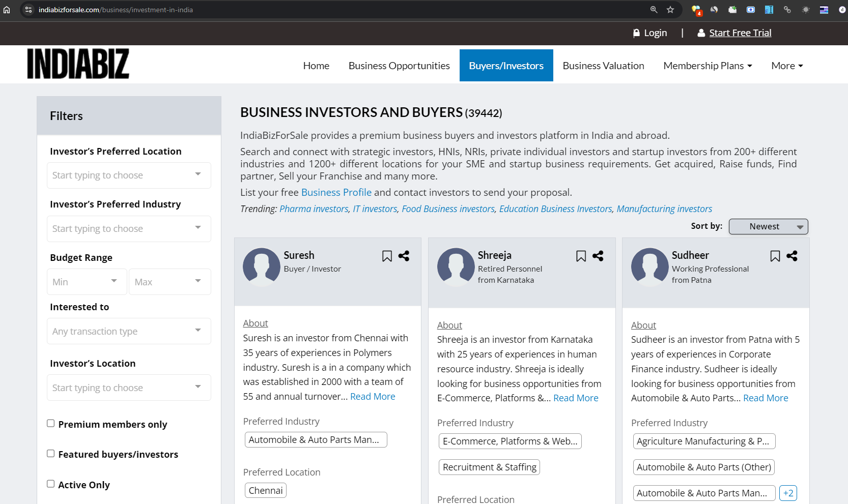Expand Investor's Preferred Location dropdown
848x504 pixels.
[x=129, y=175]
